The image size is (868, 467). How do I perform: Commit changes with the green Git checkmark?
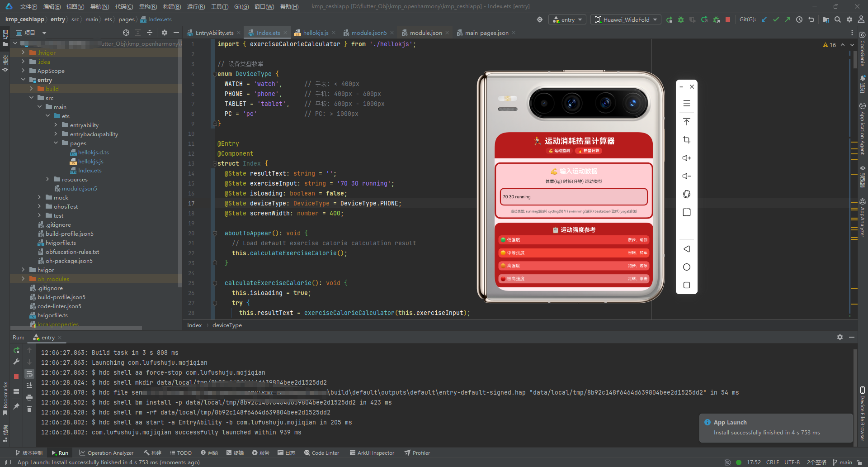[776, 19]
